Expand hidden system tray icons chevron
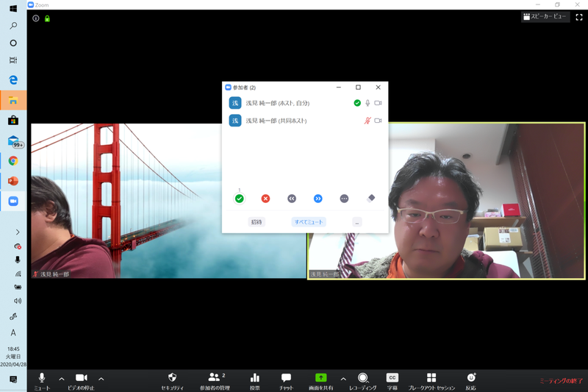The image size is (588, 392). (18, 232)
